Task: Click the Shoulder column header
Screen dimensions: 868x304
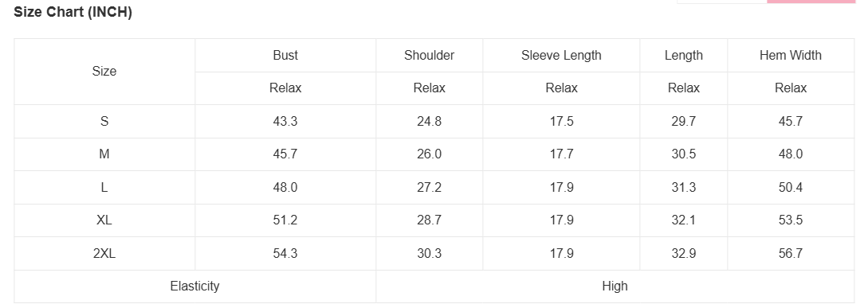Action: tap(429, 55)
